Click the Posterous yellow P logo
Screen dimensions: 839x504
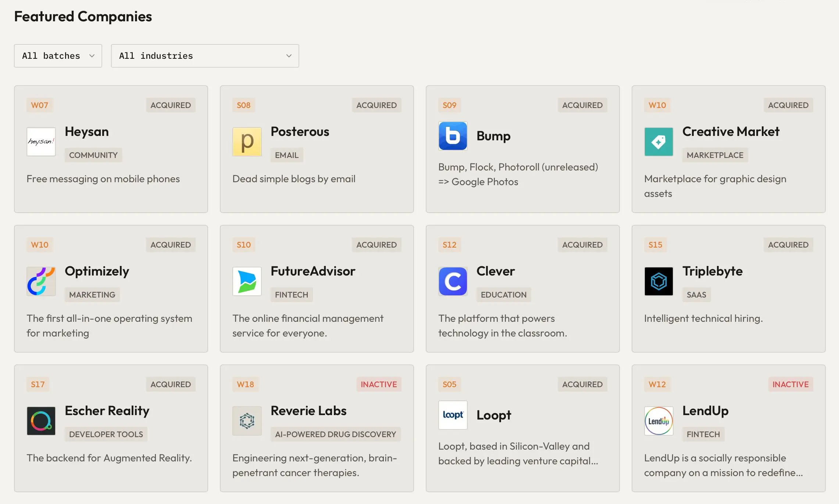[247, 142]
